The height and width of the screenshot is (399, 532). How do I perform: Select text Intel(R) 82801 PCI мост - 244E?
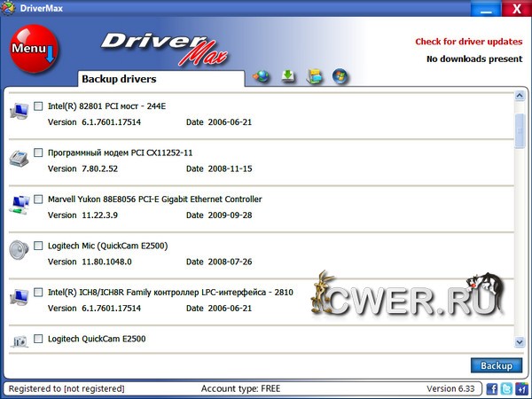pos(107,106)
